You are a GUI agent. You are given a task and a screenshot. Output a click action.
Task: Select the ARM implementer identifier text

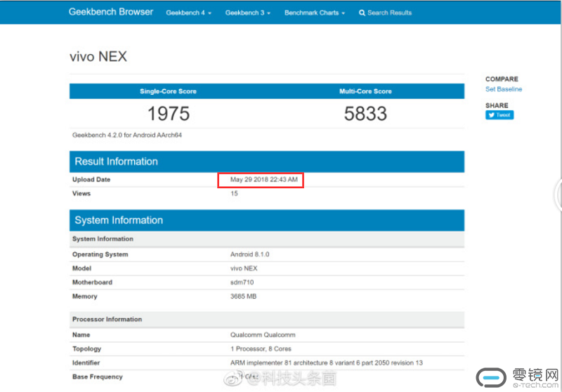pos(327,362)
